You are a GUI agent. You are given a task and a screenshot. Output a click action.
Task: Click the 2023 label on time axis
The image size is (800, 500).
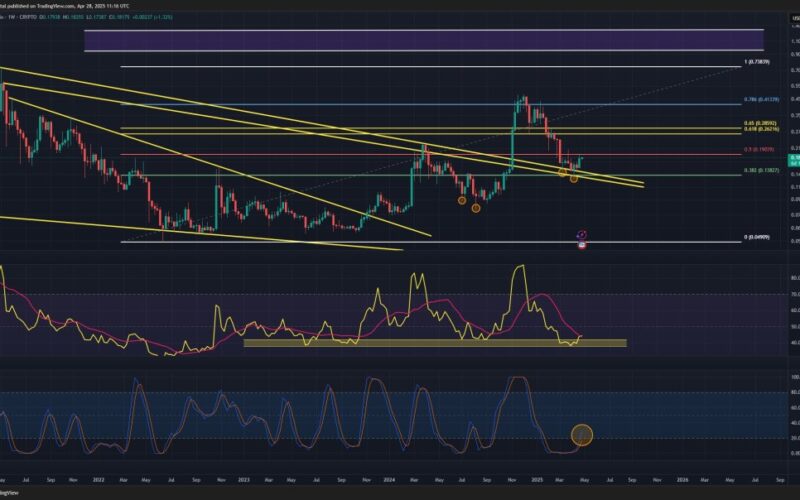click(x=244, y=480)
